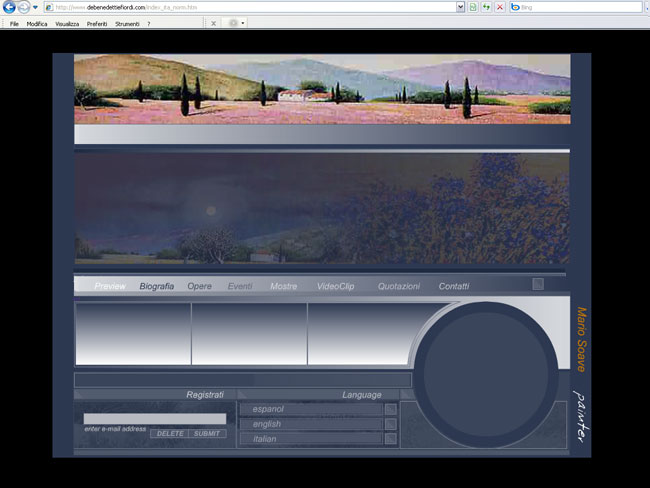650x488 pixels.
Task: Click the Tuscan landscape banner painting
Action: pyautogui.click(x=322, y=89)
